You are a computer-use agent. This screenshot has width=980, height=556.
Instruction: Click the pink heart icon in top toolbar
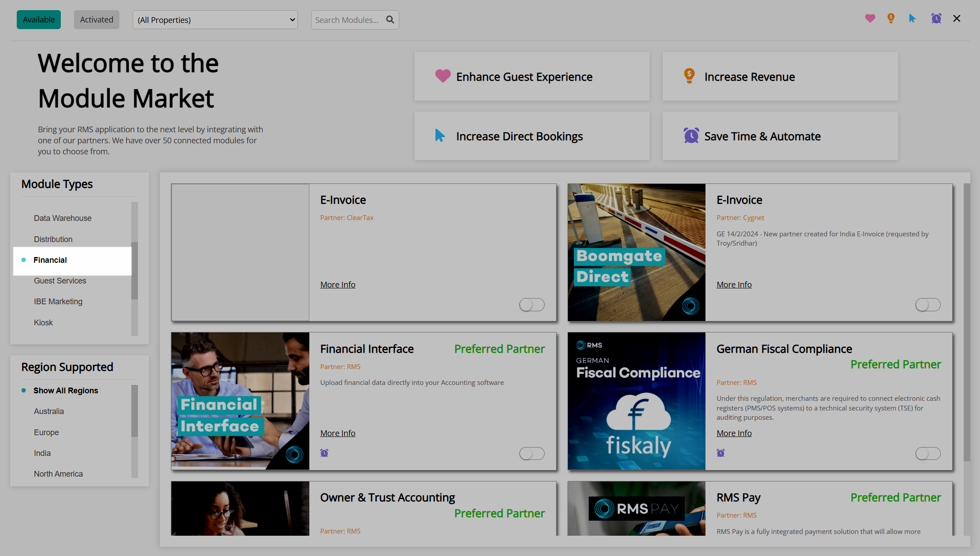pos(870,19)
